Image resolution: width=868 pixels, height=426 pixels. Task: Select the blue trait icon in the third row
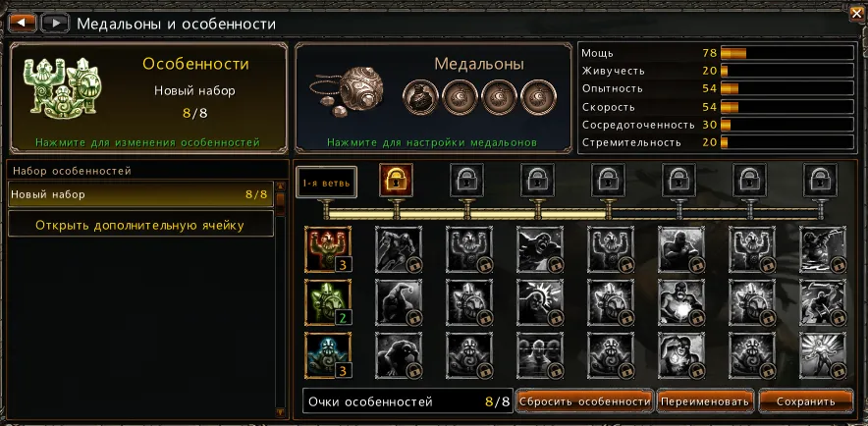point(328,355)
